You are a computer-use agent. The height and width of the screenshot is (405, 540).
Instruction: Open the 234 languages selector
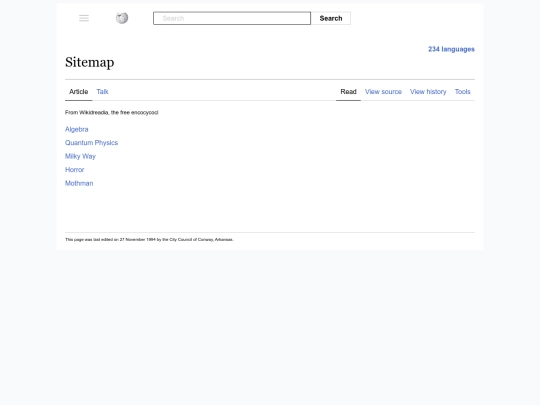click(451, 49)
